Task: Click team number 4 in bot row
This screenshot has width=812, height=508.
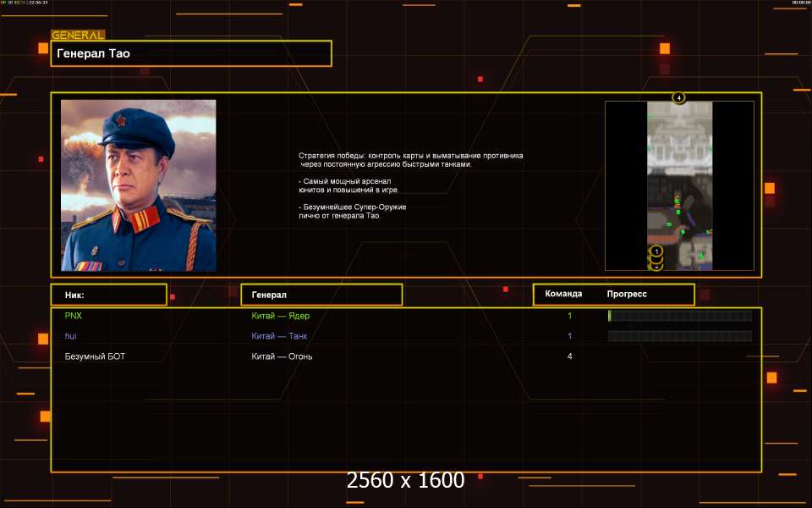Action: click(x=569, y=356)
